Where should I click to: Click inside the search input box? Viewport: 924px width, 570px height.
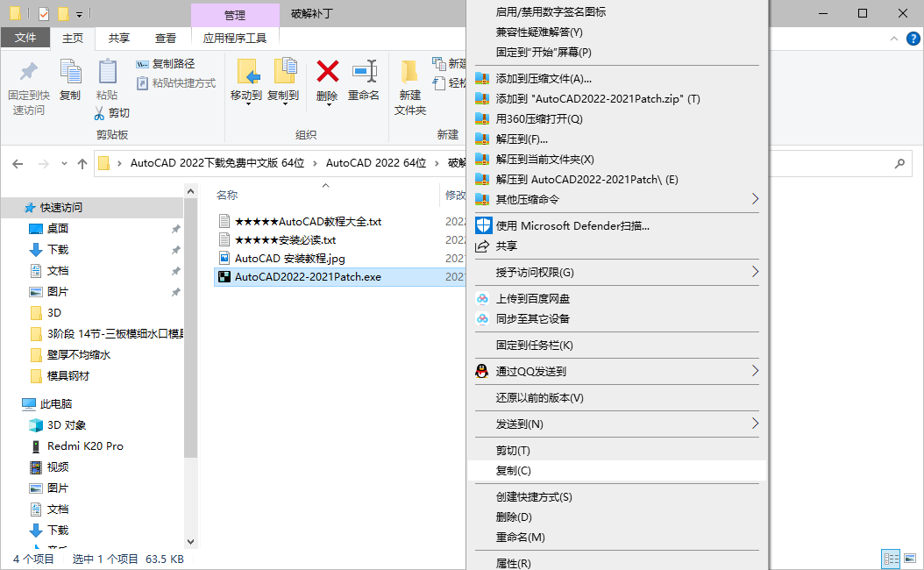click(x=842, y=163)
